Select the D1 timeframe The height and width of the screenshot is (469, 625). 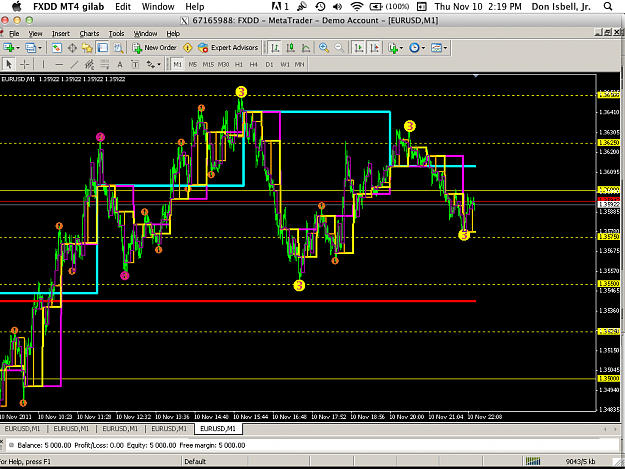[x=269, y=64]
